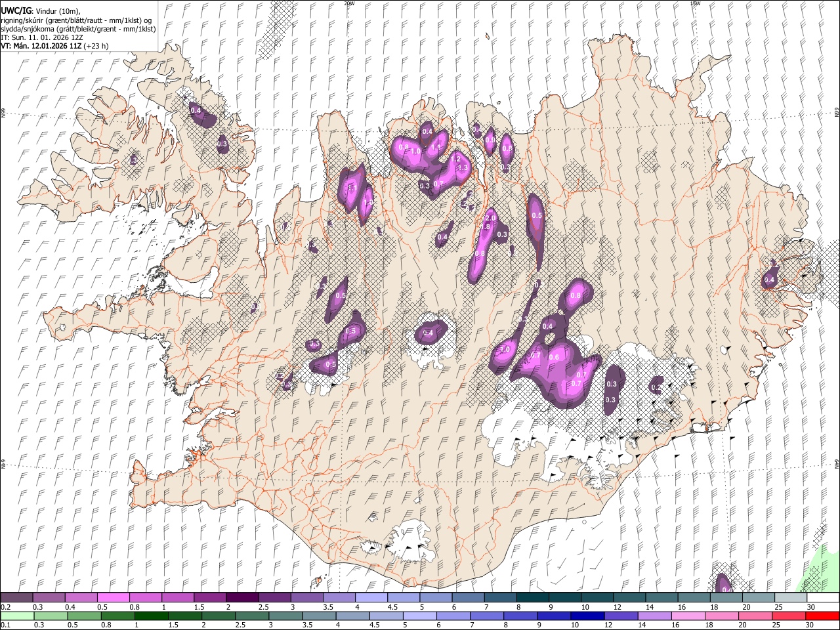Viewport: 840px width, 630px height.
Task: Pick the deep blue 10–12 rain scale swatch
Action: click(587, 616)
